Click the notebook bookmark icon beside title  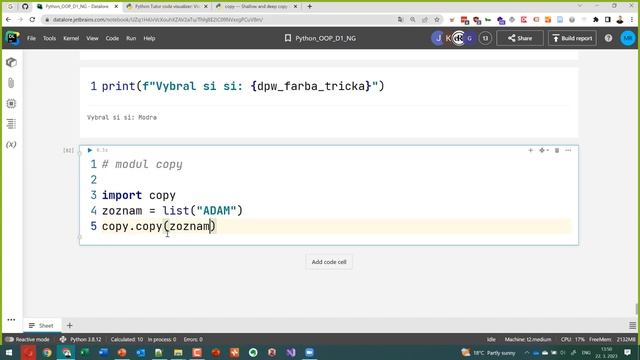coord(288,38)
